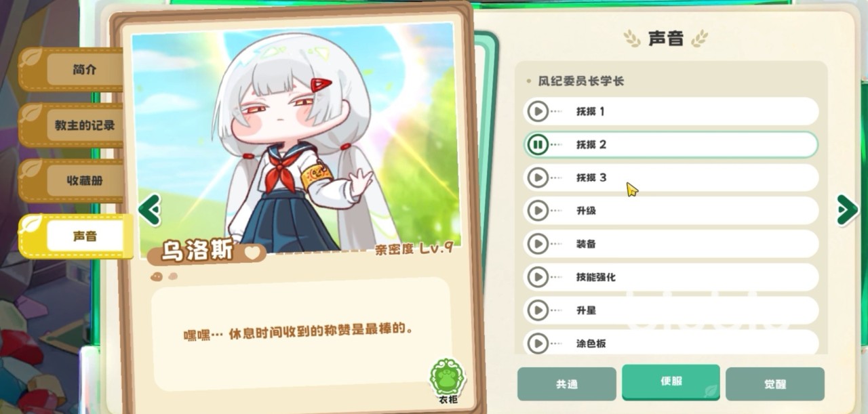Image resolution: width=868 pixels, height=414 pixels.
Task: Open the 教主的记录 side tab
Action: (x=84, y=125)
